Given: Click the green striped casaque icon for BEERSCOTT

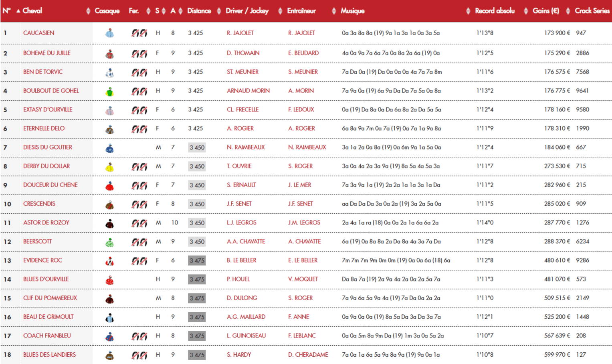Looking at the screenshot, I should [109, 242].
